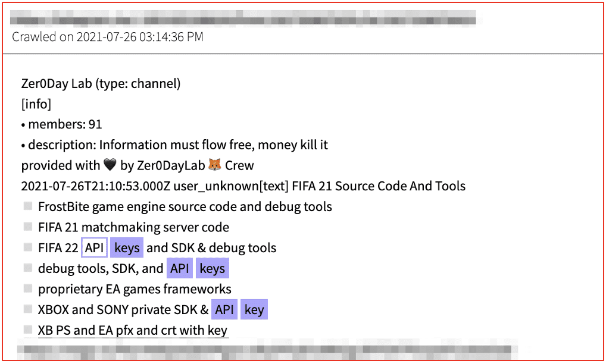Click the highlighted 'API' after 'debug tools, SDK, and'
This screenshot has height=364, width=606.
[x=180, y=268]
